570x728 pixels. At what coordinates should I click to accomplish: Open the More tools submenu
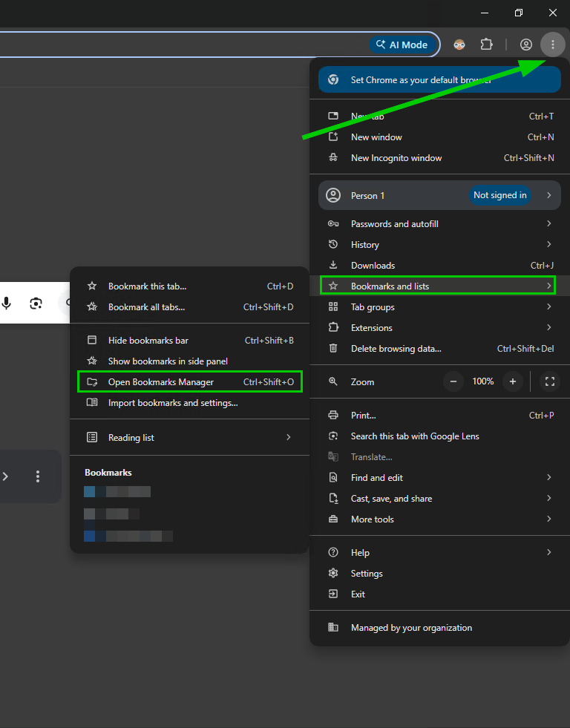(439, 519)
